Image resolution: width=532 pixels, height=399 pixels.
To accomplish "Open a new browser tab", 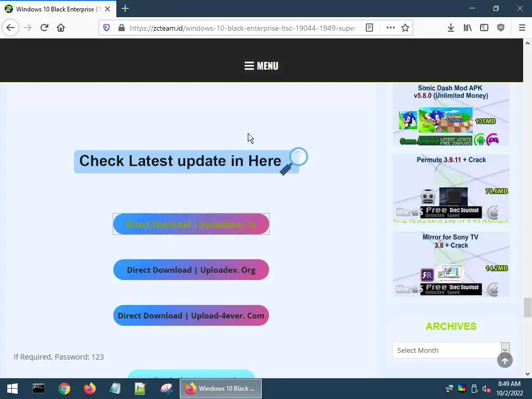I will (x=125, y=8).
